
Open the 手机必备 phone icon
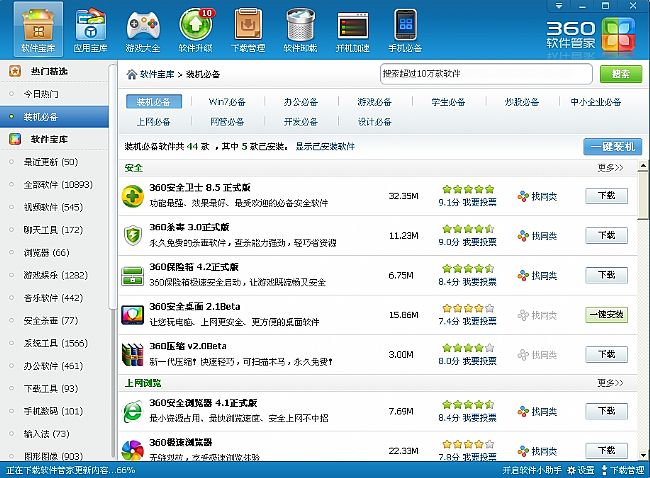click(x=405, y=29)
